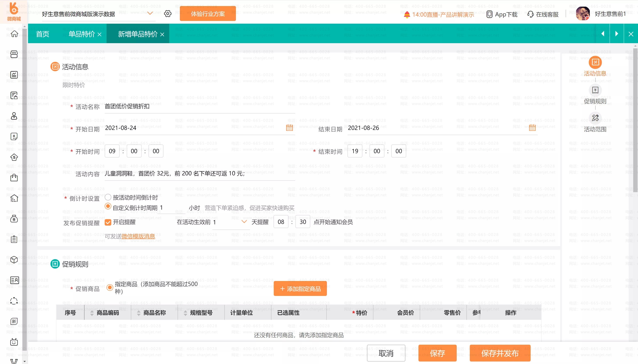
Task: Click the shopping bag sidebar icon
Action: click(14, 178)
